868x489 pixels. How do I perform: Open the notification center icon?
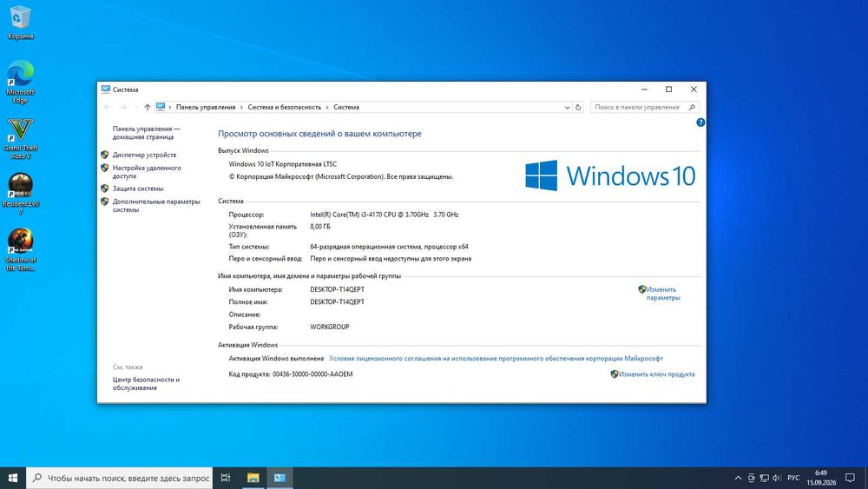point(851,478)
